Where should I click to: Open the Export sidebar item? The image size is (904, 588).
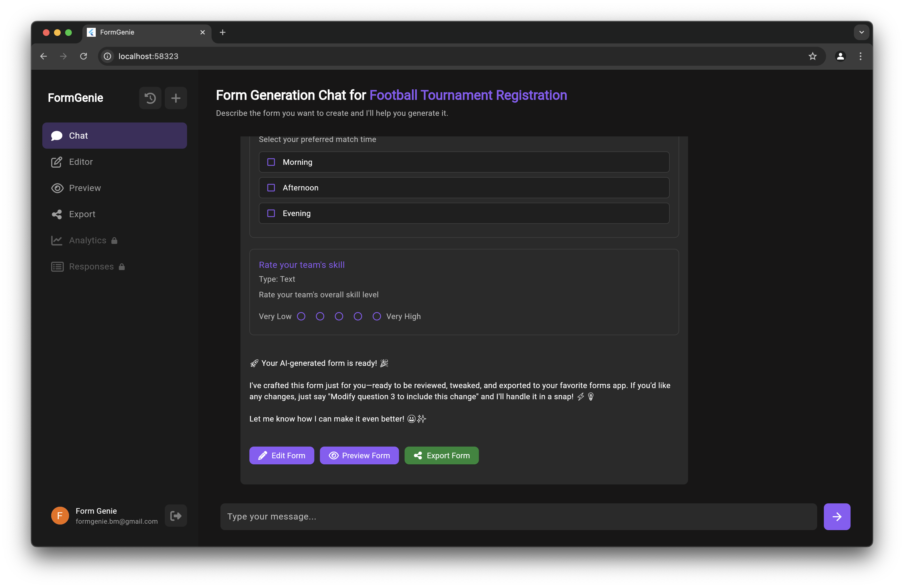pyautogui.click(x=82, y=214)
